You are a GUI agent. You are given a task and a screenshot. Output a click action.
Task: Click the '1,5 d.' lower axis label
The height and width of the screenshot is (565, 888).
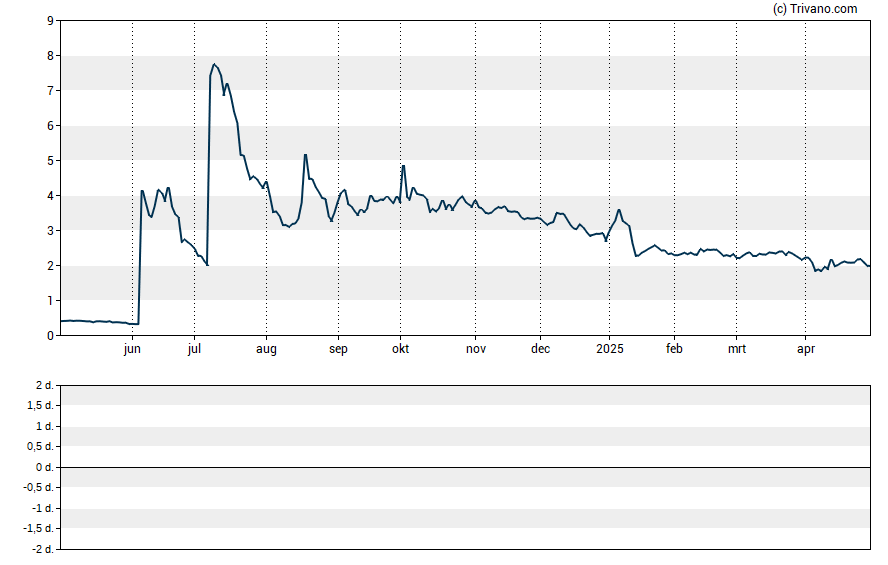click(40, 405)
